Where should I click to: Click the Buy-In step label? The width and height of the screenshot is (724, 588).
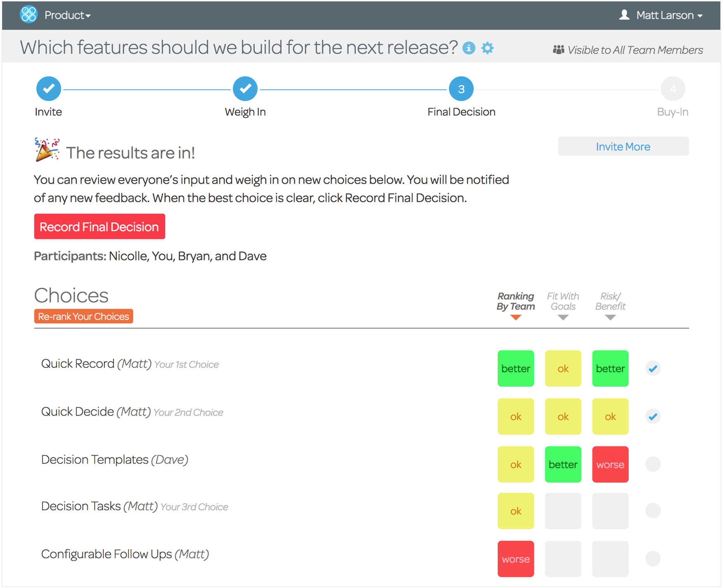click(672, 111)
